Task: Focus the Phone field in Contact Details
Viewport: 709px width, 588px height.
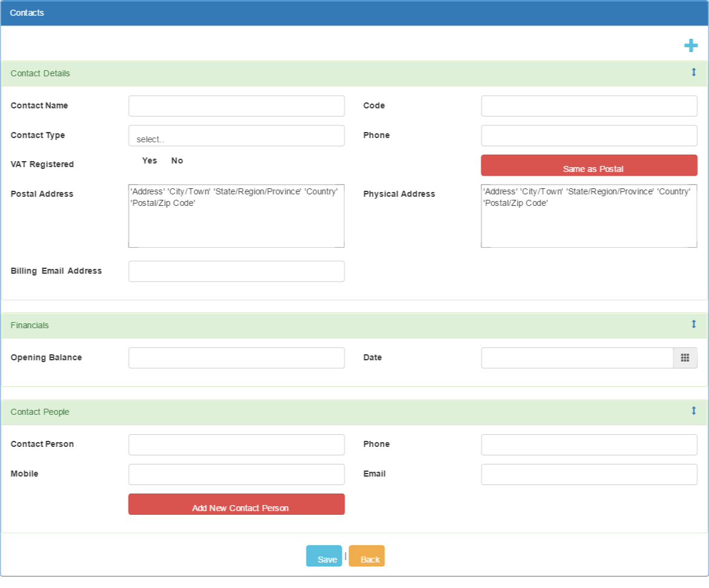Action: point(589,136)
